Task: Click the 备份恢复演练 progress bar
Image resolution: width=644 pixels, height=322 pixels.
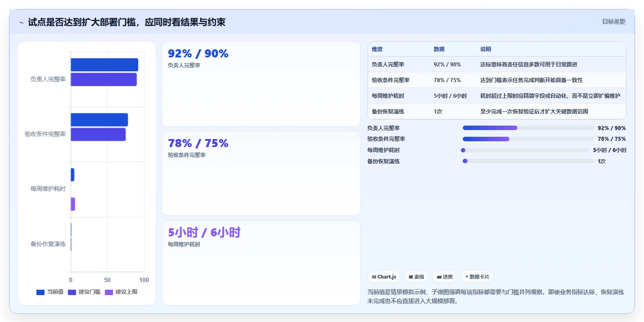Action: [x=528, y=161]
